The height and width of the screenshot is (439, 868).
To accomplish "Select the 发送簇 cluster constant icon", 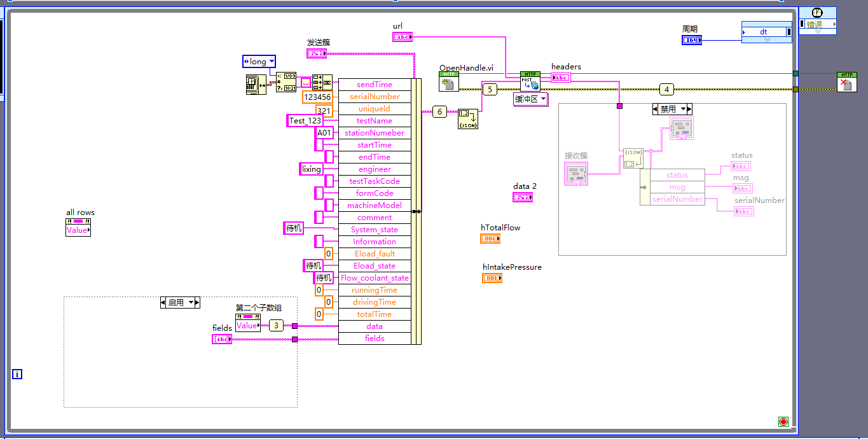I will [316, 53].
